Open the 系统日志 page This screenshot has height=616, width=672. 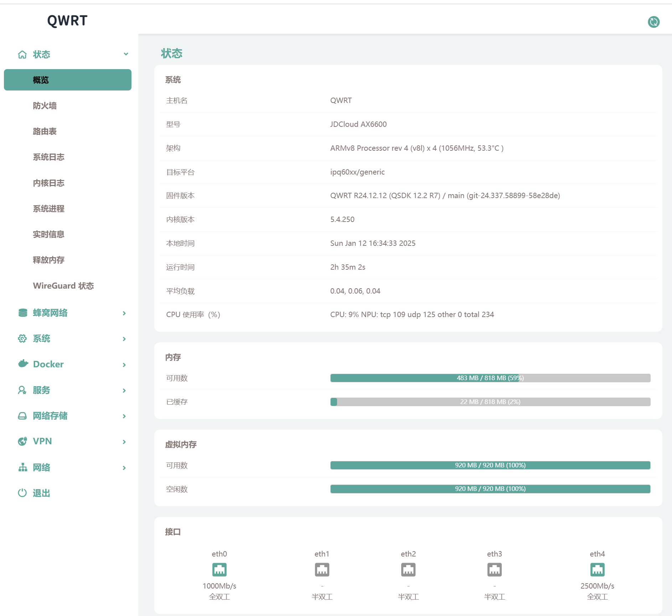pos(49,157)
